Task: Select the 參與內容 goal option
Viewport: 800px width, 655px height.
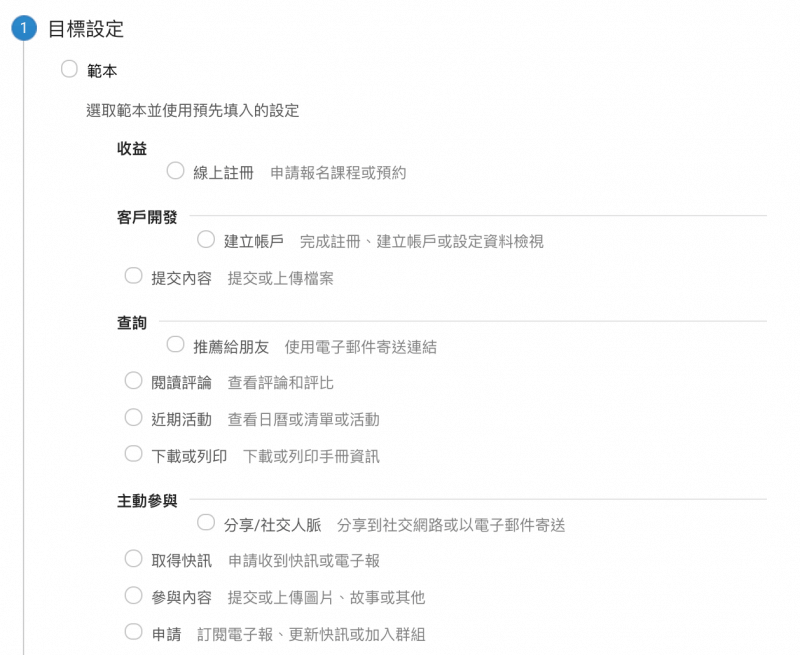Action: 133,595
